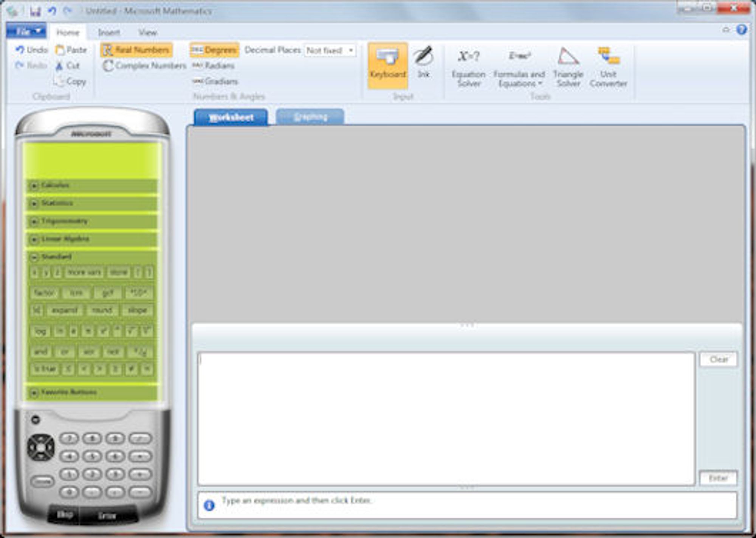This screenshot has width=756, height=538.
Task: Open the View ribbon tab
Action: [x=147, y=33]
